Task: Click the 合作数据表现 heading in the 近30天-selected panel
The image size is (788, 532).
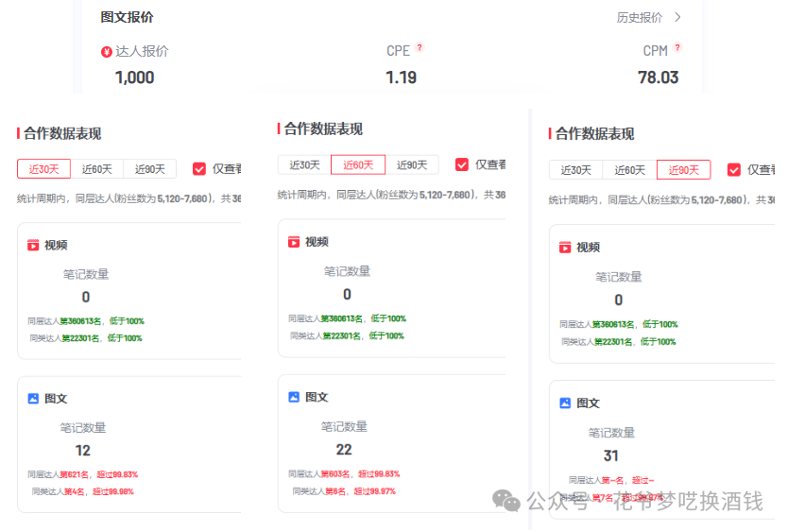Action: pos(62,133)
